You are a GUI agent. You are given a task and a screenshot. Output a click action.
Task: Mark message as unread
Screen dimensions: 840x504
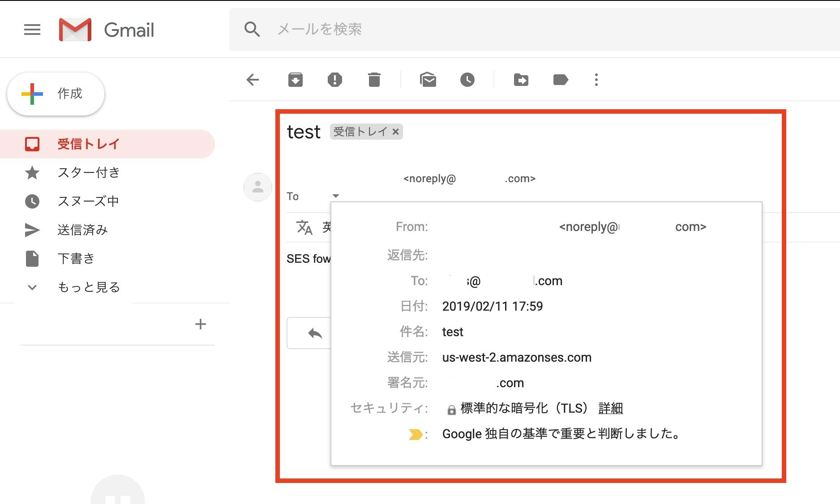tap(428, 80)
